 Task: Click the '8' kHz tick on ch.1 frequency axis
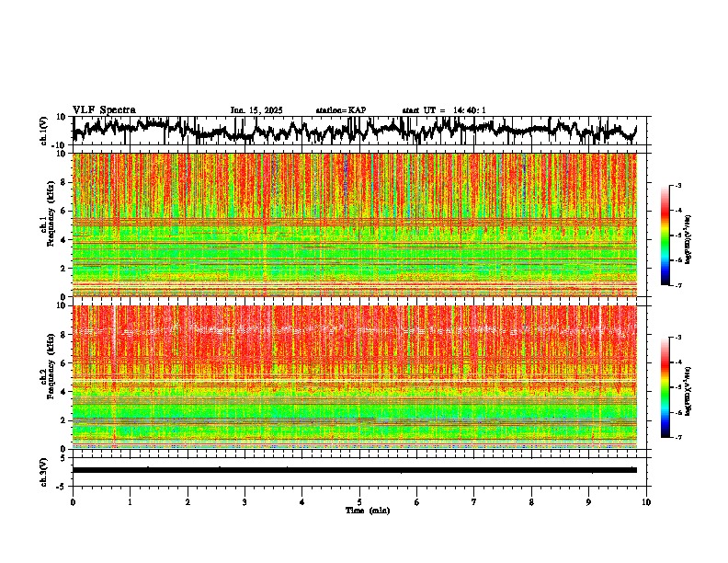pyautogui.click(x=65, y=182)
